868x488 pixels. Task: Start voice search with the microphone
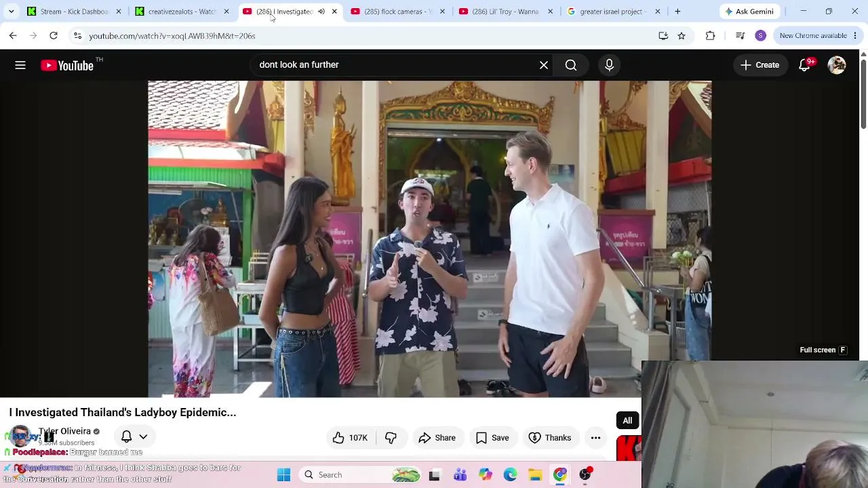click(609, 65)
